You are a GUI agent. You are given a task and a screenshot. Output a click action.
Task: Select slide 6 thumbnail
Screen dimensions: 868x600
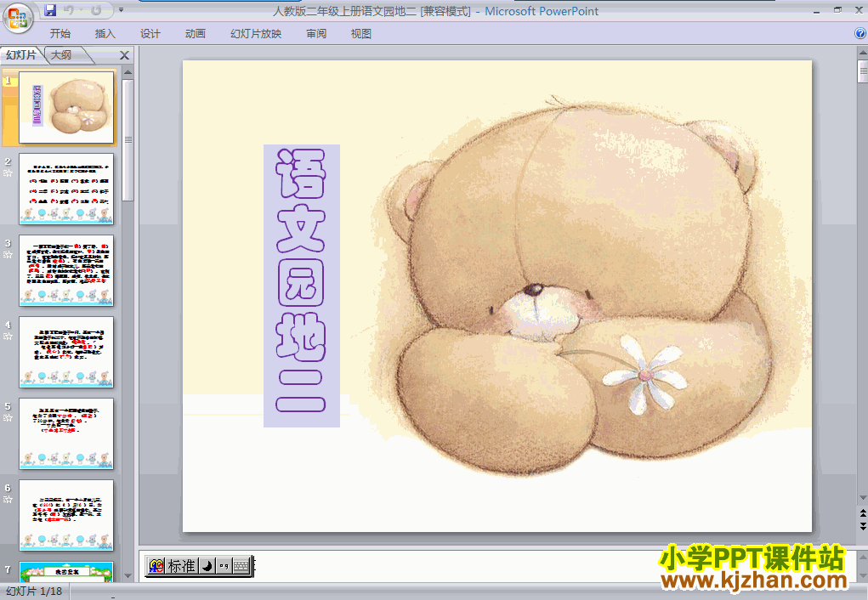66,515
